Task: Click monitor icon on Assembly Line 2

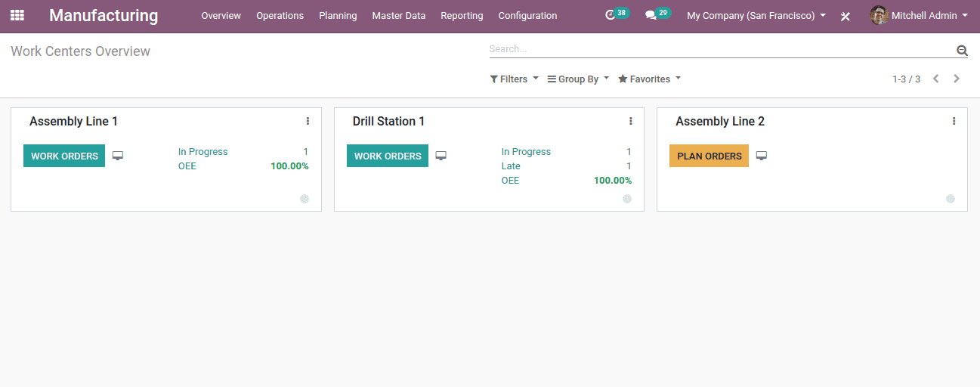Action: tap(762, 156)
